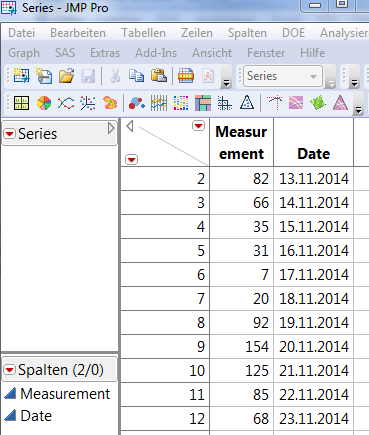Open mixture profiler triangle icon
The height and width of the screenshot is (435, 369).
340,103
